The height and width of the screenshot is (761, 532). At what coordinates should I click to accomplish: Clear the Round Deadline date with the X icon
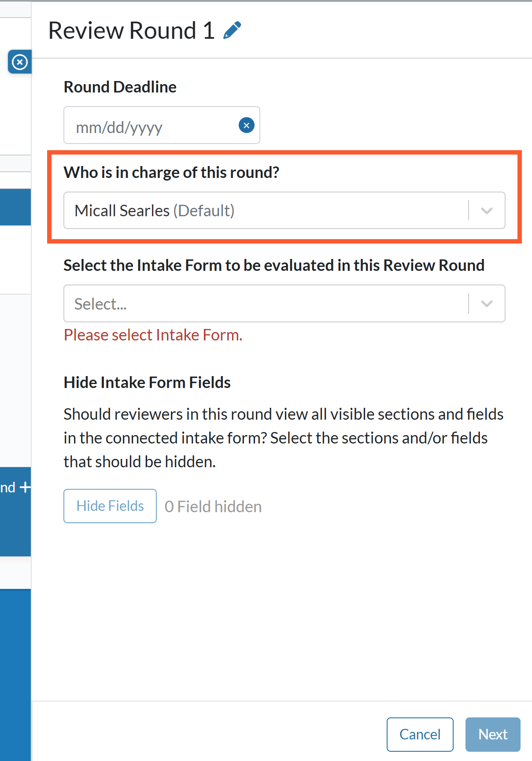coord(247,126)
